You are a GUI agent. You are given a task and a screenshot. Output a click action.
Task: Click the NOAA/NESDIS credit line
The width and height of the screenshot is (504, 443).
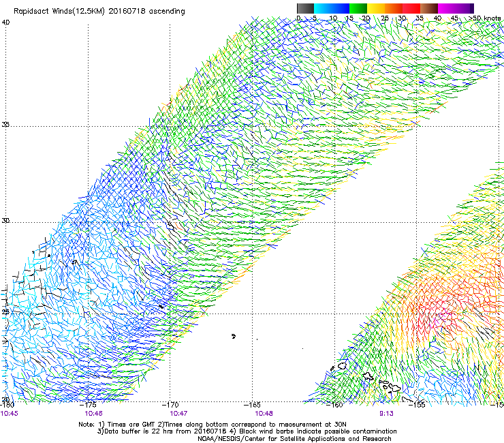click(294, 439)
